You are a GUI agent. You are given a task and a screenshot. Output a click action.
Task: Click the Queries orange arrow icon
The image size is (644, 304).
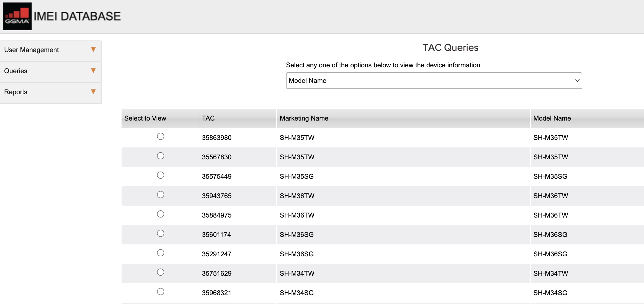[93, 71]
